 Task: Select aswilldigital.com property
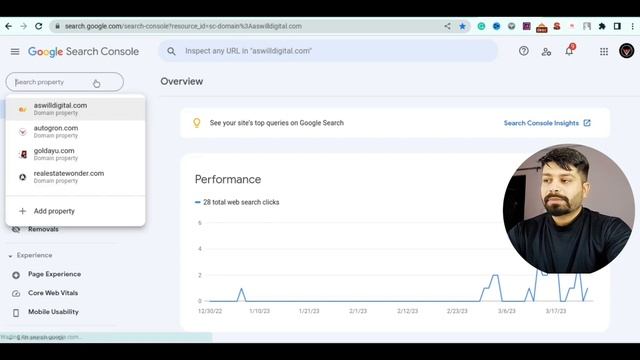76,109
